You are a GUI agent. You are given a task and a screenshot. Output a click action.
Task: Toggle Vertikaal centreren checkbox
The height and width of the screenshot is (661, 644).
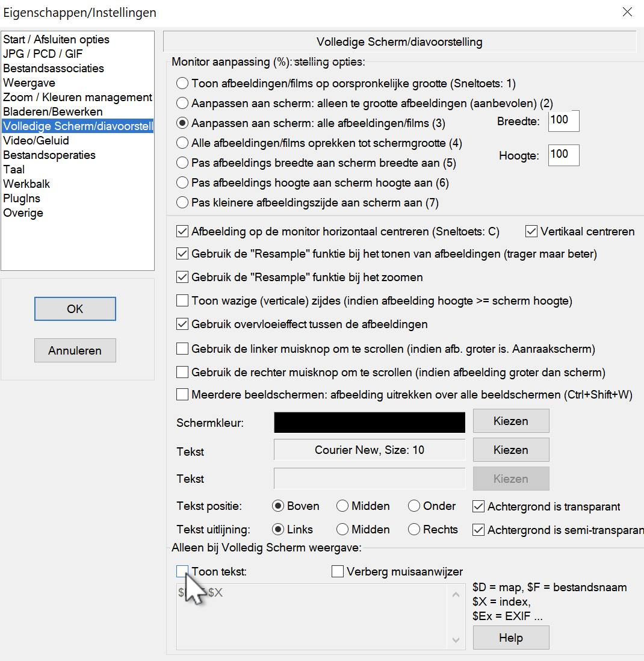pyautogui.click(x=531, y=231)
